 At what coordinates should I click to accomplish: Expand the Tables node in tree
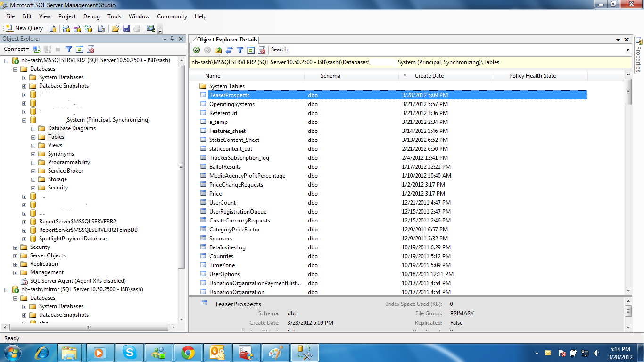click(33, 137)
